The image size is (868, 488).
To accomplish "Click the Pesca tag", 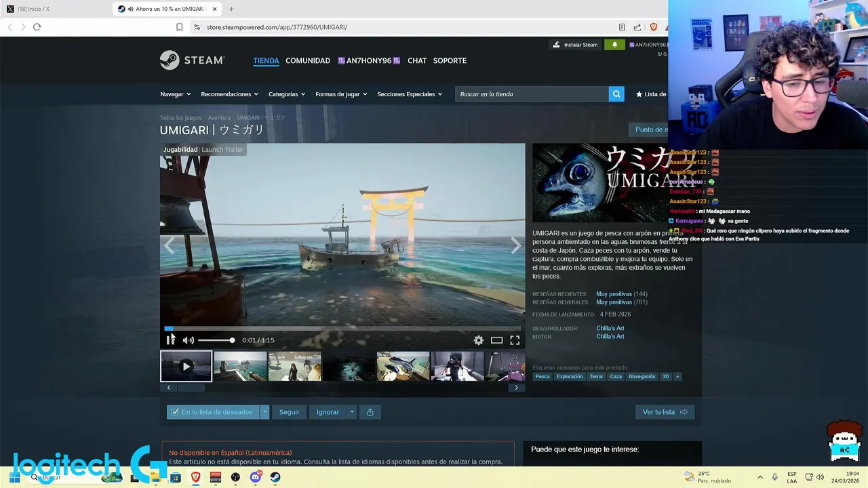I will [x=542, y=376].
